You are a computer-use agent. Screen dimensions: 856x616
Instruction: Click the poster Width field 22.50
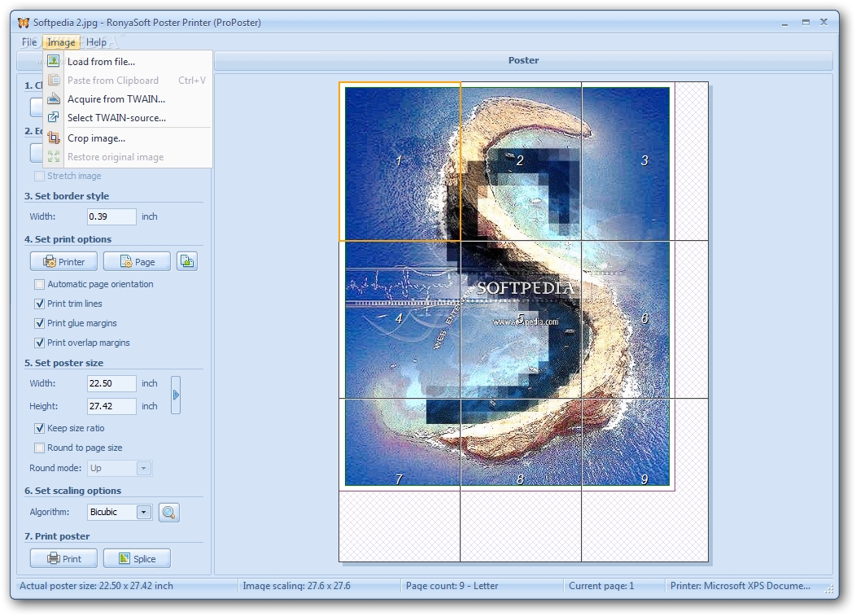(x=111, y=383)
